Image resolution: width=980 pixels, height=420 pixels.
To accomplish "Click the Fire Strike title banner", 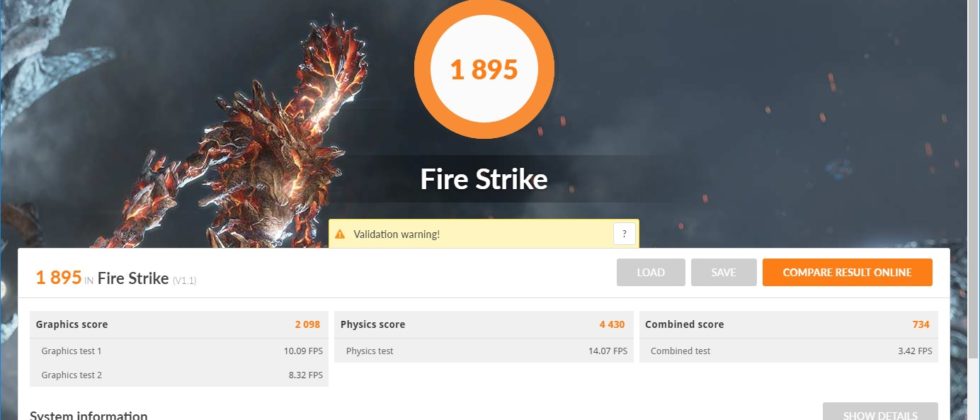I will (484, 179).
